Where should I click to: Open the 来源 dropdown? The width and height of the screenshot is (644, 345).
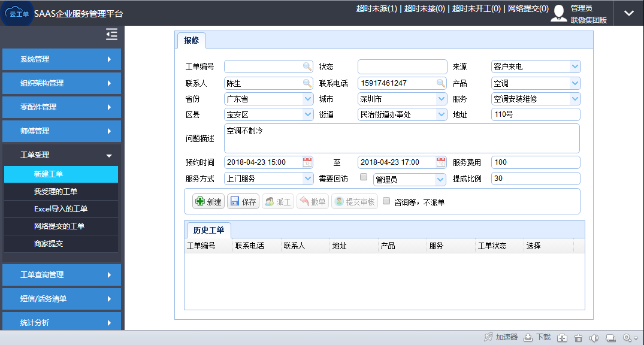(x=575, y=66)
